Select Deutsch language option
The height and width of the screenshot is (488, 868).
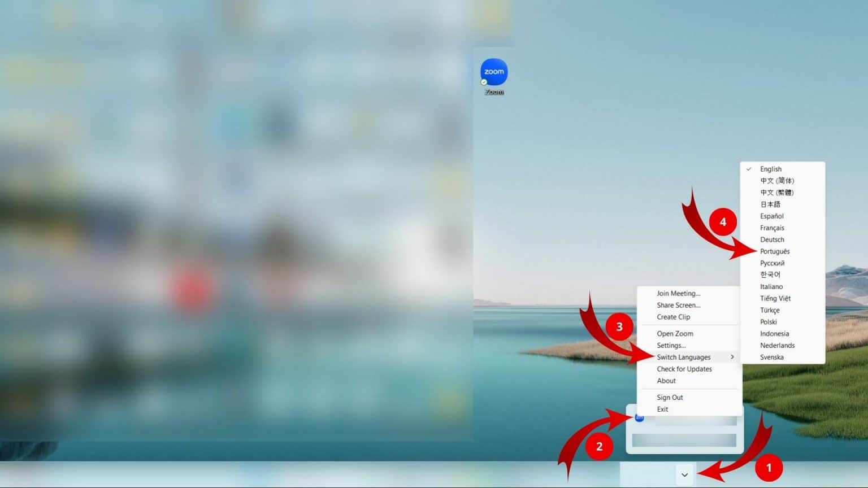tap(772, 240)
